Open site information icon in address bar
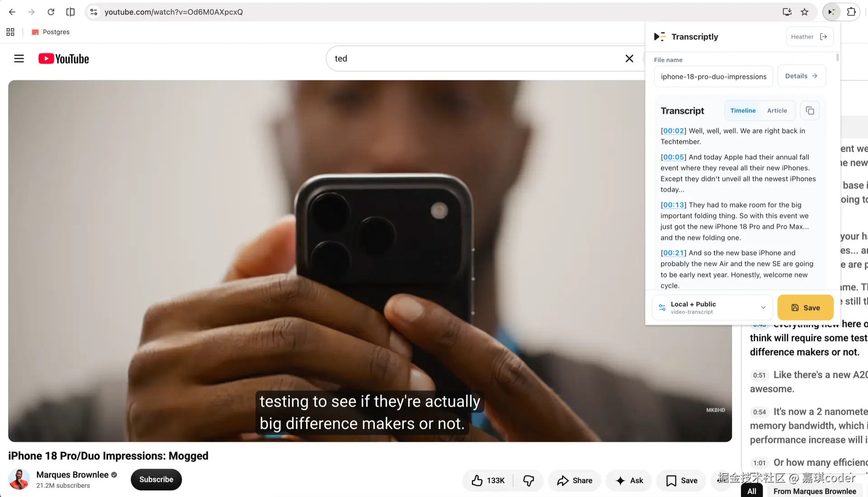This screenshot has height=497, width=868. (94, 12)
